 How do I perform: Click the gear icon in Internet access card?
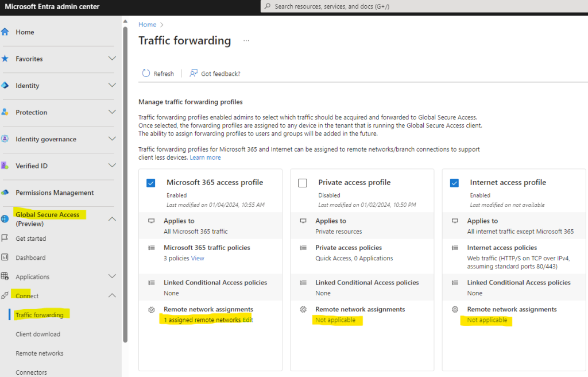pos(455,309)
